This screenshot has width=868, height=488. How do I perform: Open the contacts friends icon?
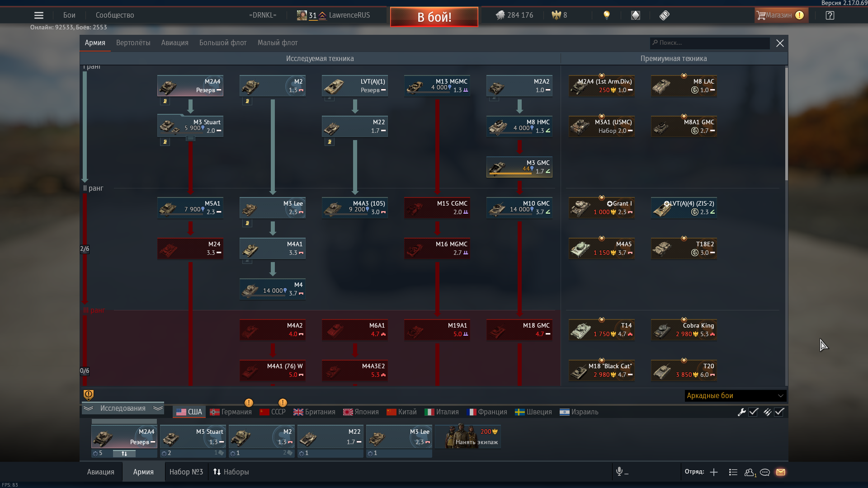pos(750,472)
